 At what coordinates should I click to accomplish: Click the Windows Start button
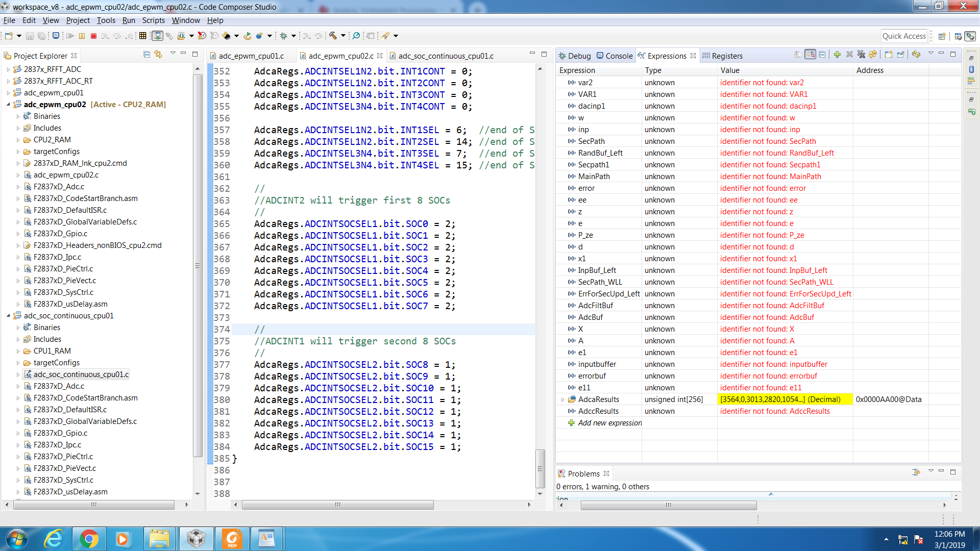pos(17,539)
